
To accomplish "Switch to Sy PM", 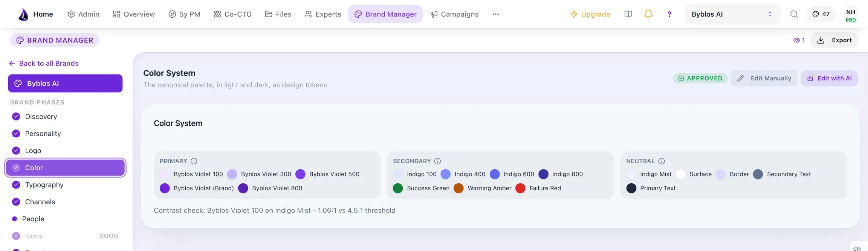I will [x=184, y=14].
